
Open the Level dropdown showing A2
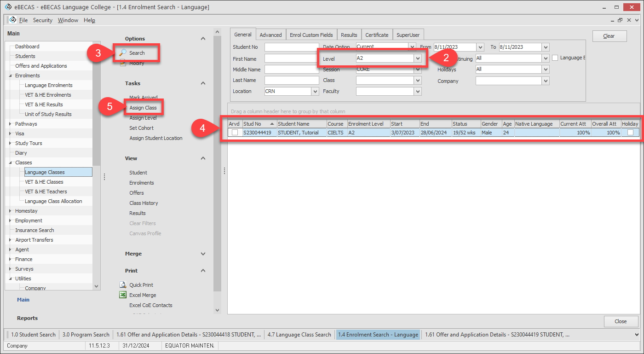417,58
